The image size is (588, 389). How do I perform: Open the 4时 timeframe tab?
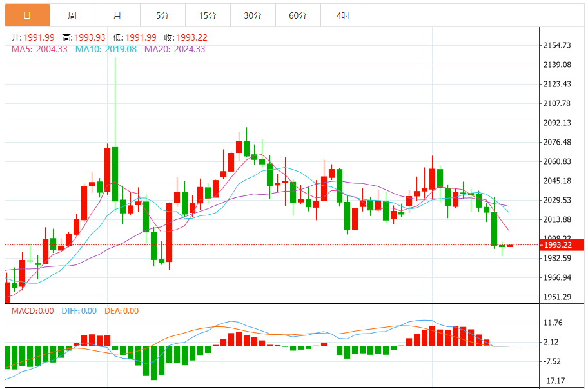pos(343,15)
